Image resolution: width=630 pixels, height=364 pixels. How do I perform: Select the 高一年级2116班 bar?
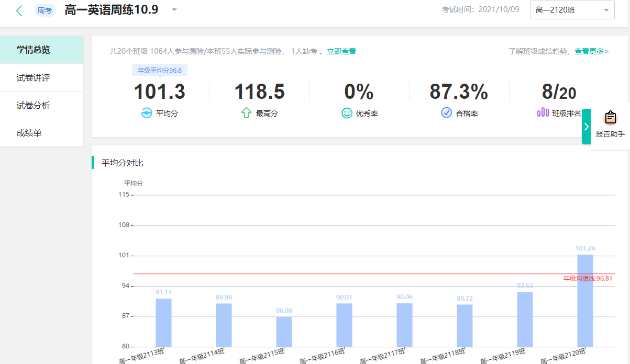click(x=344, y=325)
